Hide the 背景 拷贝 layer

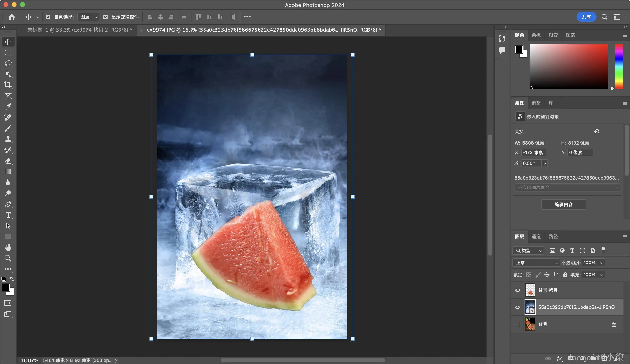click(x=517, y=290)
